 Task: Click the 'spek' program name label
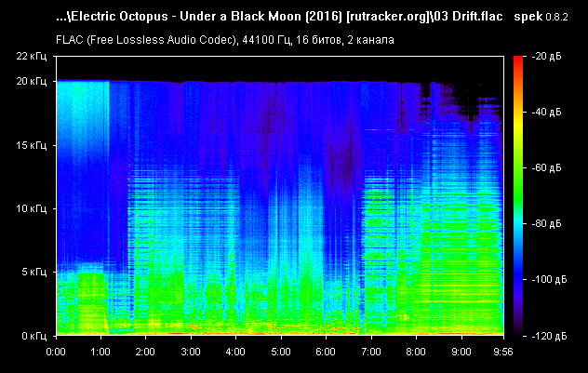click(528, 17)
